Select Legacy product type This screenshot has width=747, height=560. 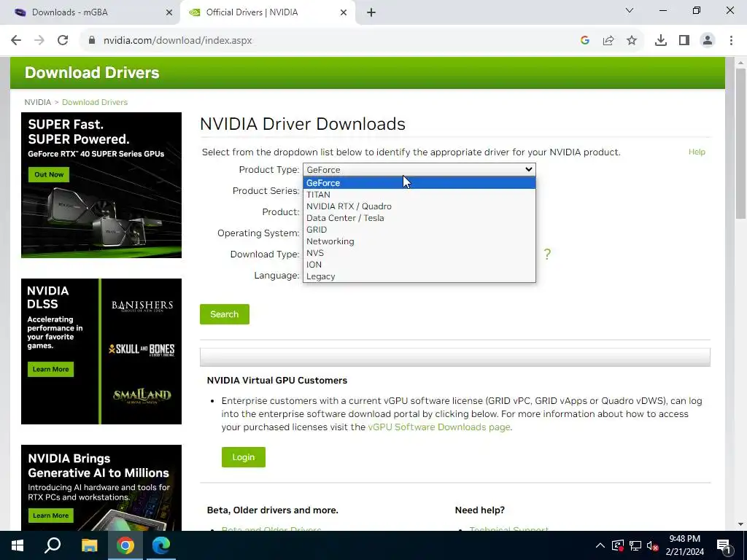[419, 276]
